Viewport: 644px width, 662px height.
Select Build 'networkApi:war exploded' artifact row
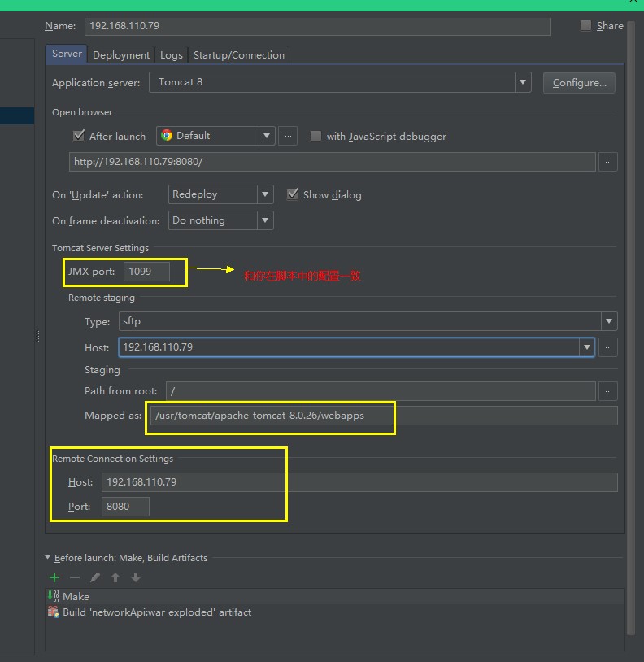(335, 612)
